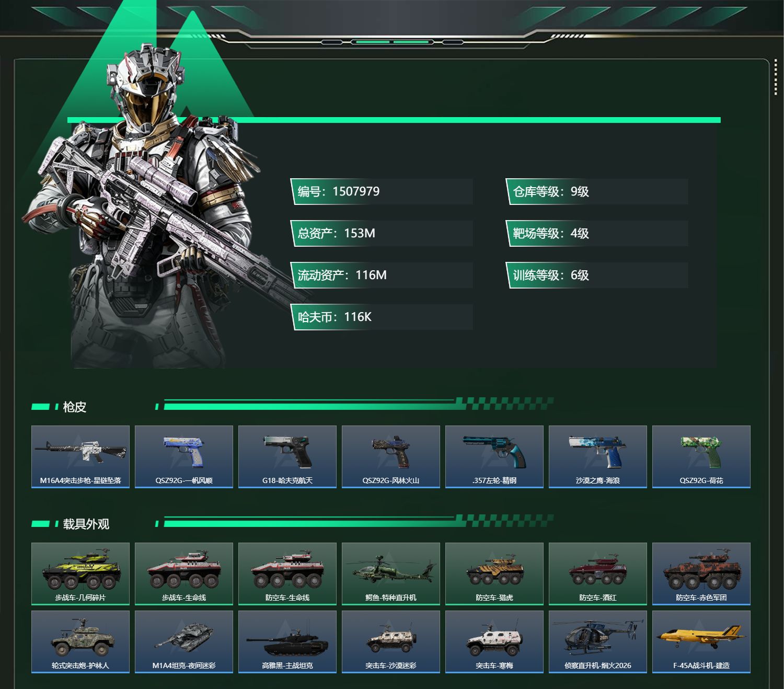784x689 pixels.
Task: Open the 沙漠之鹰-海浪 skin card
Action: pos(598,457)
